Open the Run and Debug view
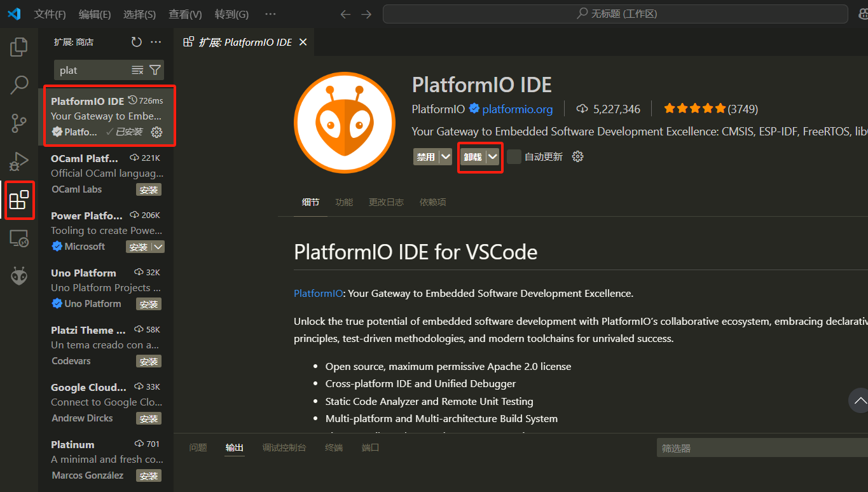This screenshot has height=492, width=868. coord(19,161)
